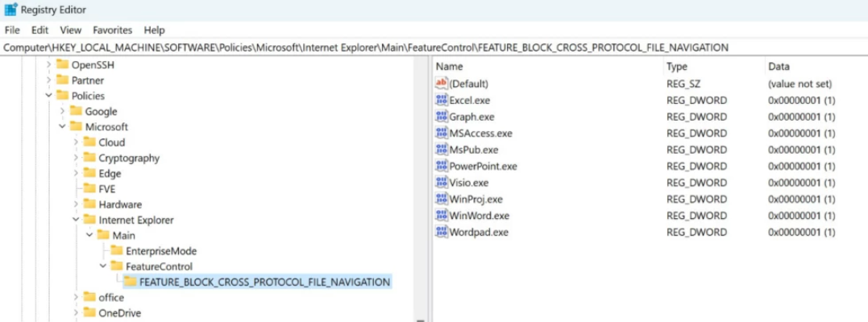Screen dimensions: 868x322
Task: Open the View menu
Action: tap(71, 30)
